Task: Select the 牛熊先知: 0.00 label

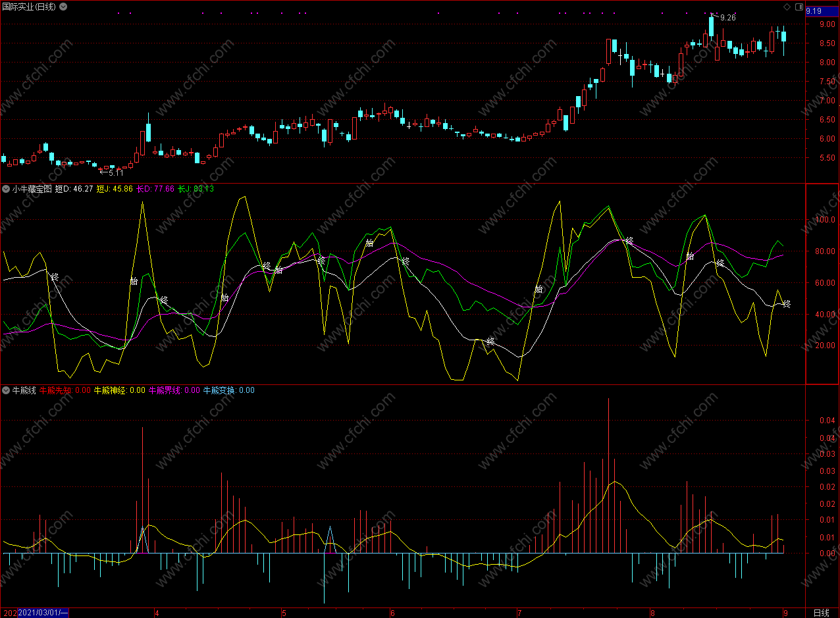Action: pos(65,390)
